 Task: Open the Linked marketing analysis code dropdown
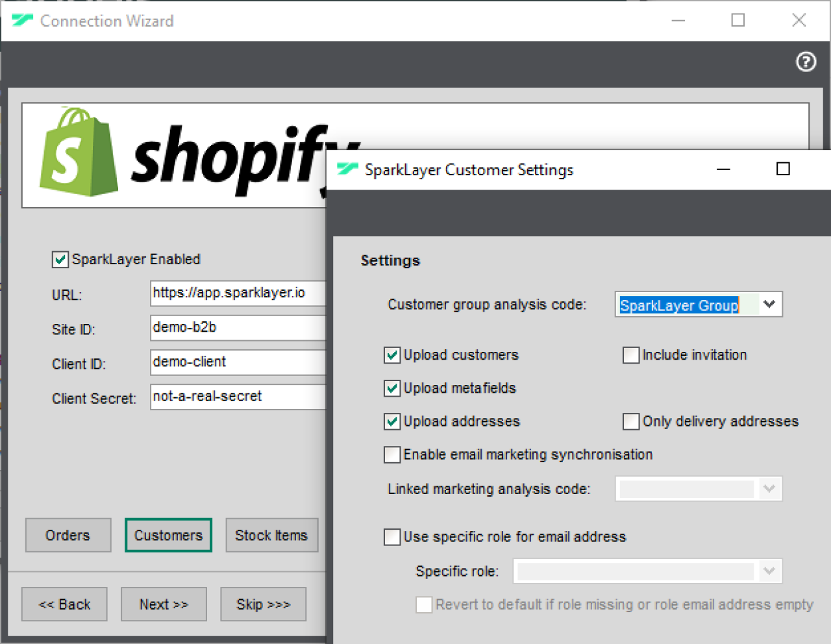(699, 489)
